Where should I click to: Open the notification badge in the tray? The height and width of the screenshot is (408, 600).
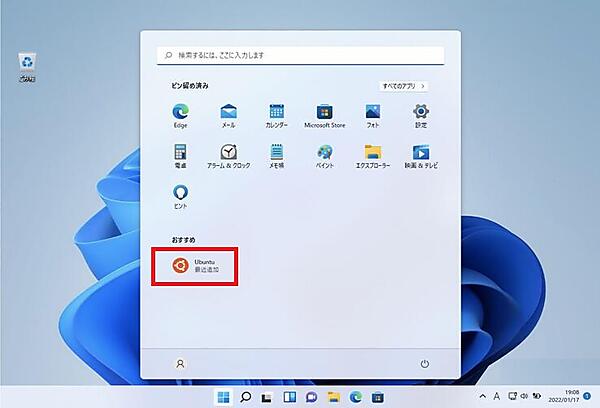pyautogui.click(x=587, y=396)
